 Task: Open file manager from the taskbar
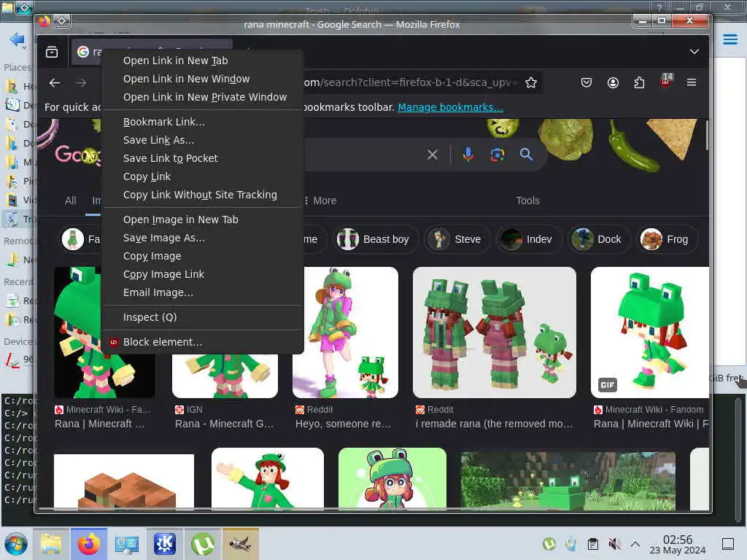pyautogui.click(x=51, y=544)
